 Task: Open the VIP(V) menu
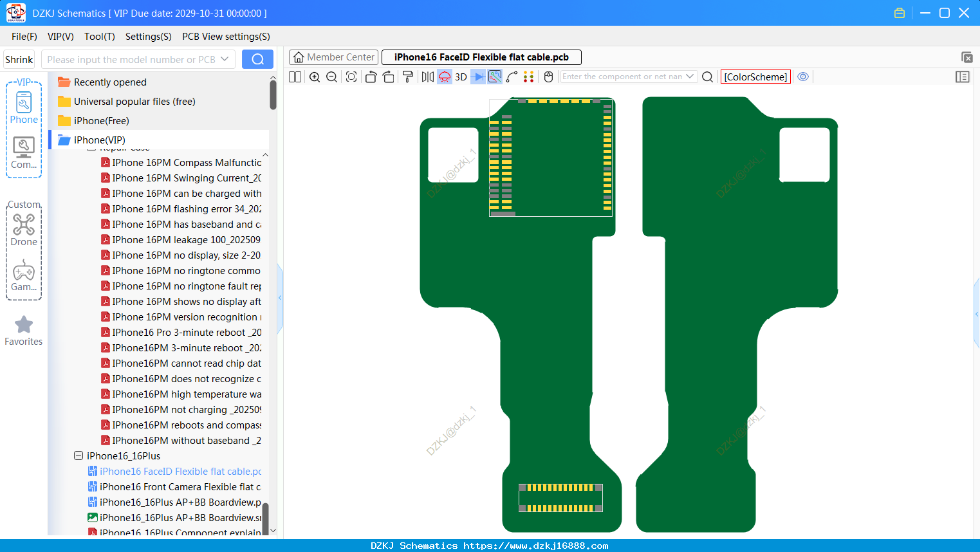[x=60, y=37]
